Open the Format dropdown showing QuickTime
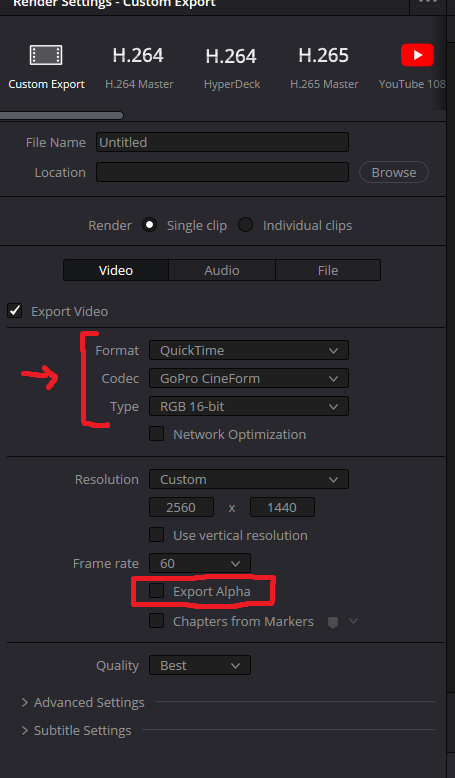 (249, 350)
